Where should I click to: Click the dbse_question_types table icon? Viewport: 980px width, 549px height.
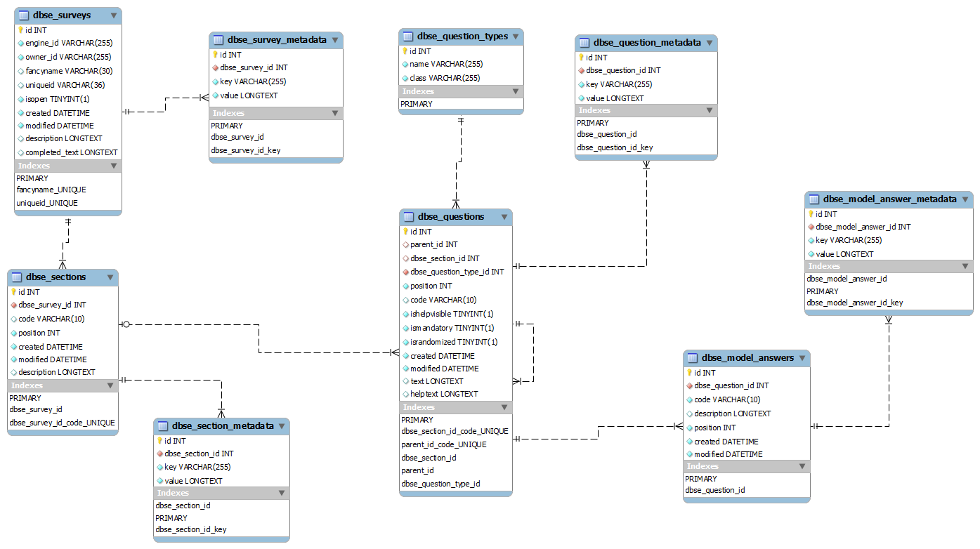pyautogui.click(x=408, y=36)
